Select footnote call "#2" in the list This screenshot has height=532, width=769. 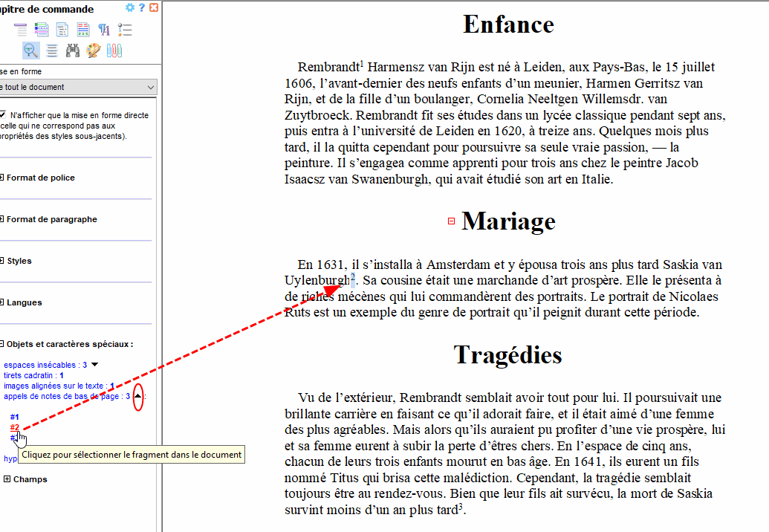coord(14,427)
